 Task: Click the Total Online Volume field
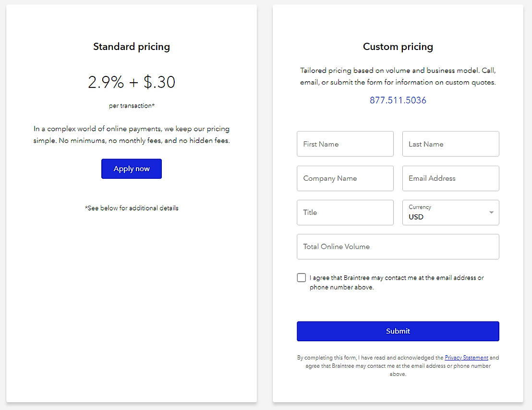[x=398, y=247]
